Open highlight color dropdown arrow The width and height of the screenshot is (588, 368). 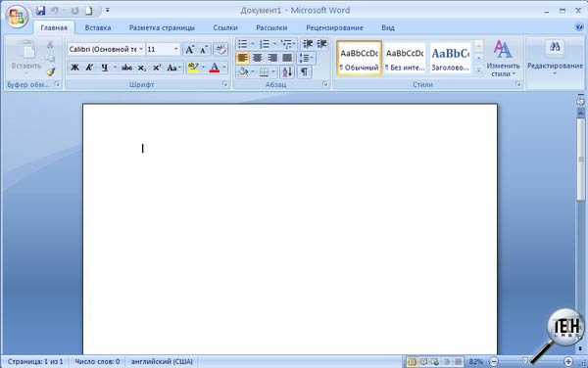pyautogui.click(x=204, y=68)
